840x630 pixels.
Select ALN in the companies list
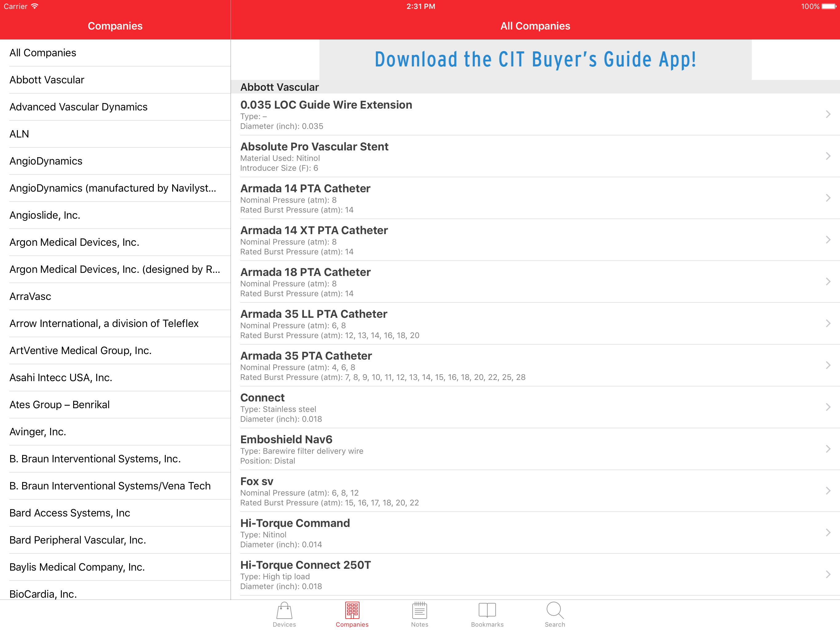tap(115, 134)
